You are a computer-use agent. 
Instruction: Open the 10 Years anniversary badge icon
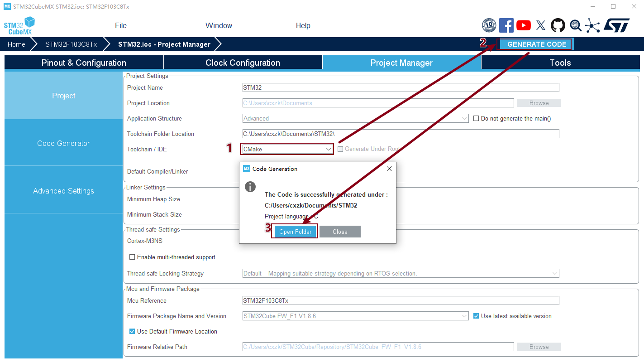pyautogui.click(x=489, y=25)
